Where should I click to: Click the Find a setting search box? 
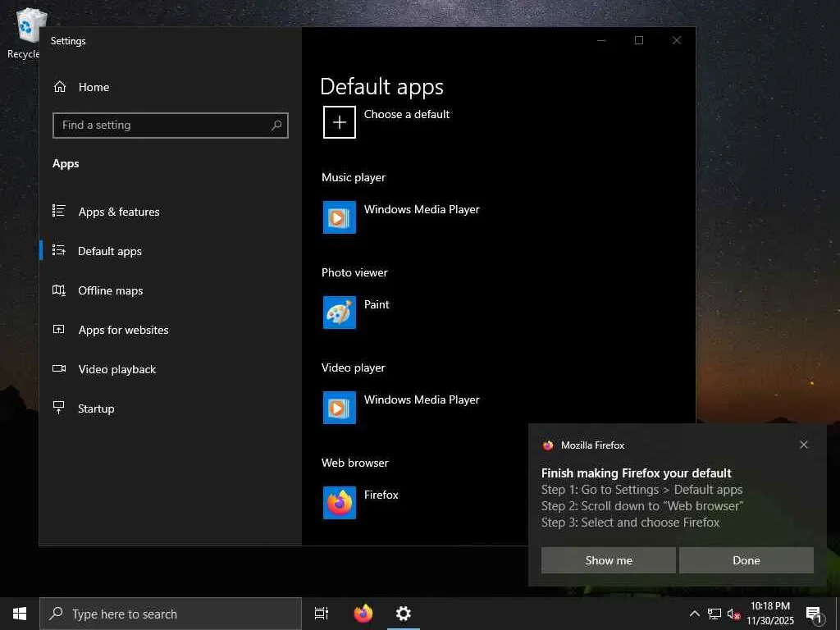tap(171, 126)
